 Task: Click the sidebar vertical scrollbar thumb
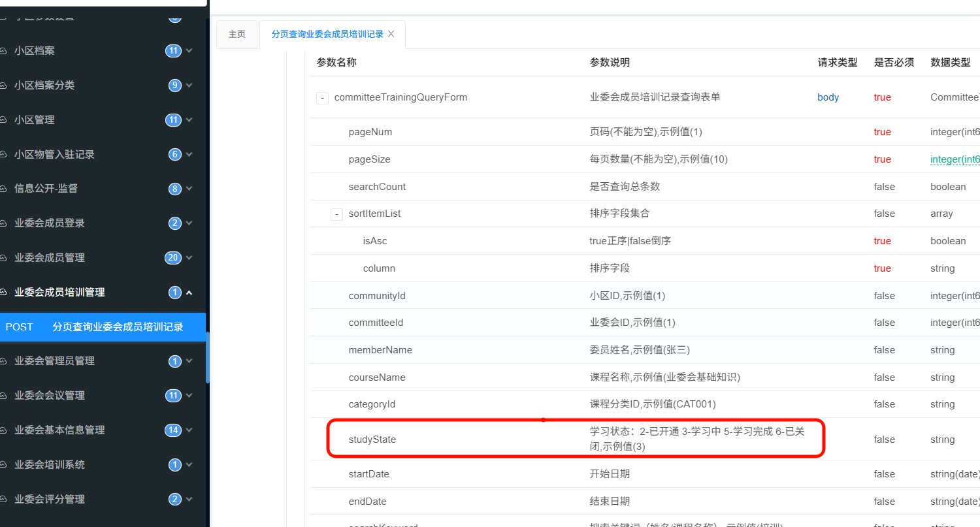tap(208, 356)
